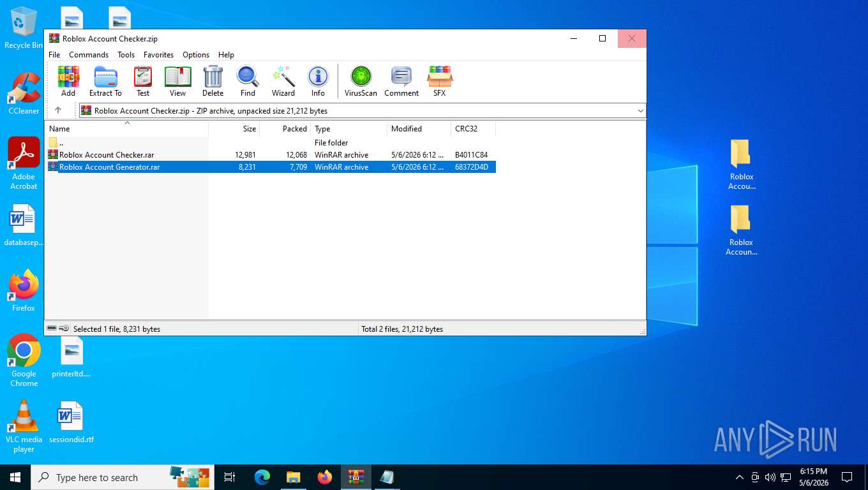Launch the Wizard wand tool
Image resolution: width=868 pixels, height=490 pixels.
click(283, 81)
